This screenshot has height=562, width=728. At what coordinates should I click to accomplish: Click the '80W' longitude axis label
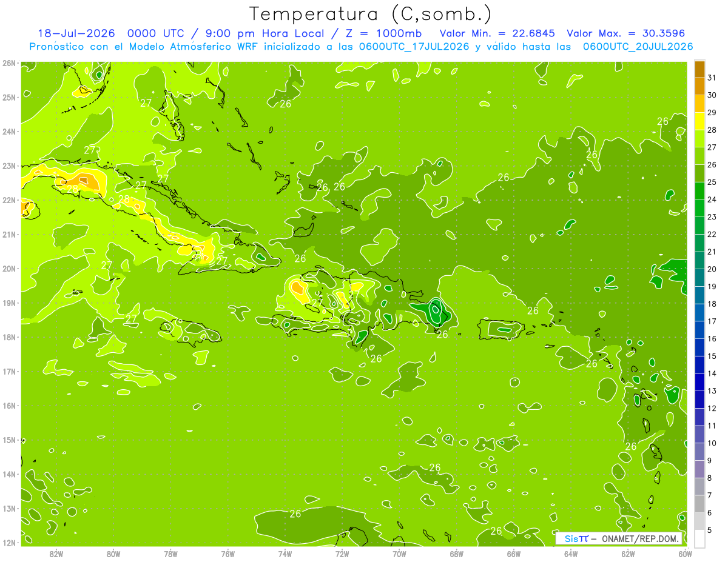point(113,554)
